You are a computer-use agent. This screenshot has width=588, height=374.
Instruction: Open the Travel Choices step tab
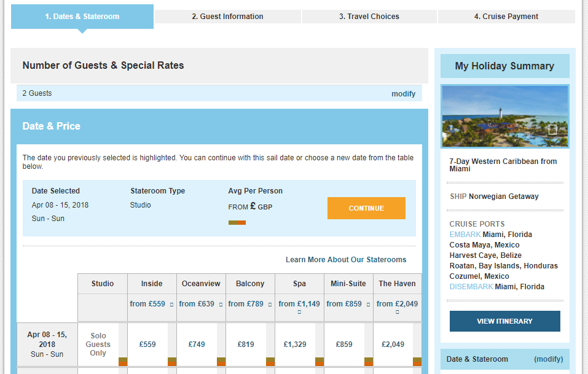tap(369, 17)
